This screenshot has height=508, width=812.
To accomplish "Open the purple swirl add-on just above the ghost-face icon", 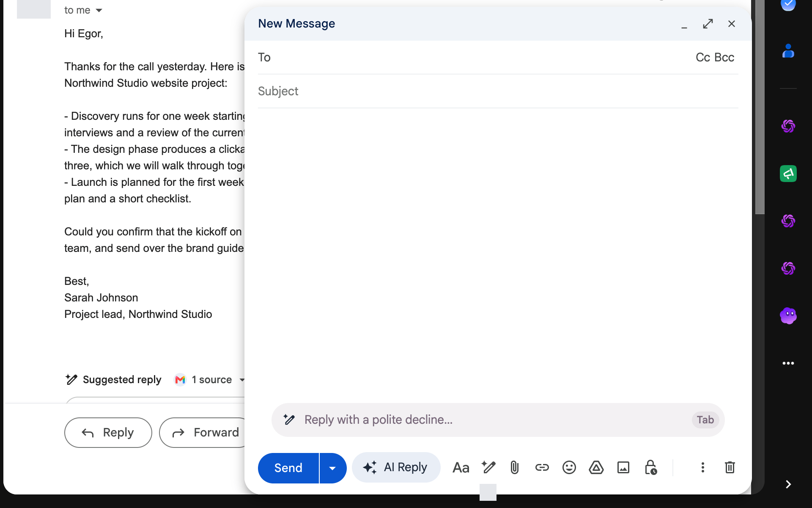I will click(x=788, y=268).
